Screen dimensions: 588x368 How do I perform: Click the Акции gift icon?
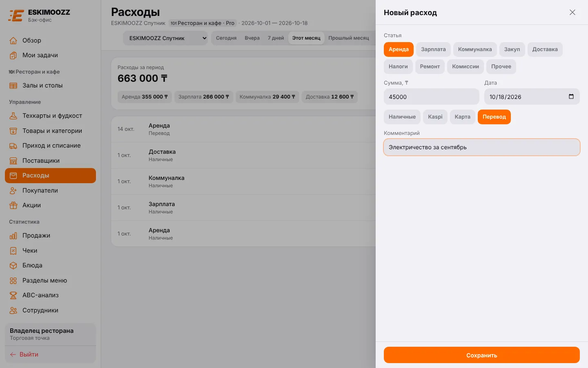[13, 205]
